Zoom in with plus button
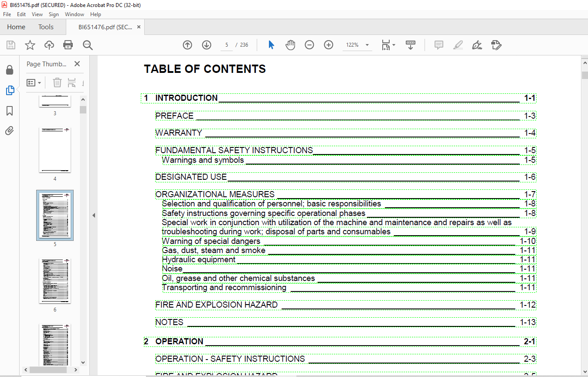The width and height of the screenshot is (588, 377). [329, 45]
